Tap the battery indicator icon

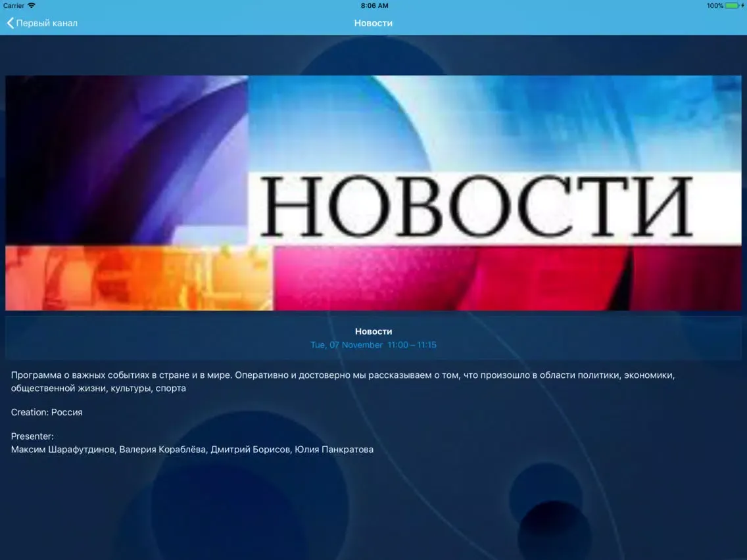coord(734,6)
